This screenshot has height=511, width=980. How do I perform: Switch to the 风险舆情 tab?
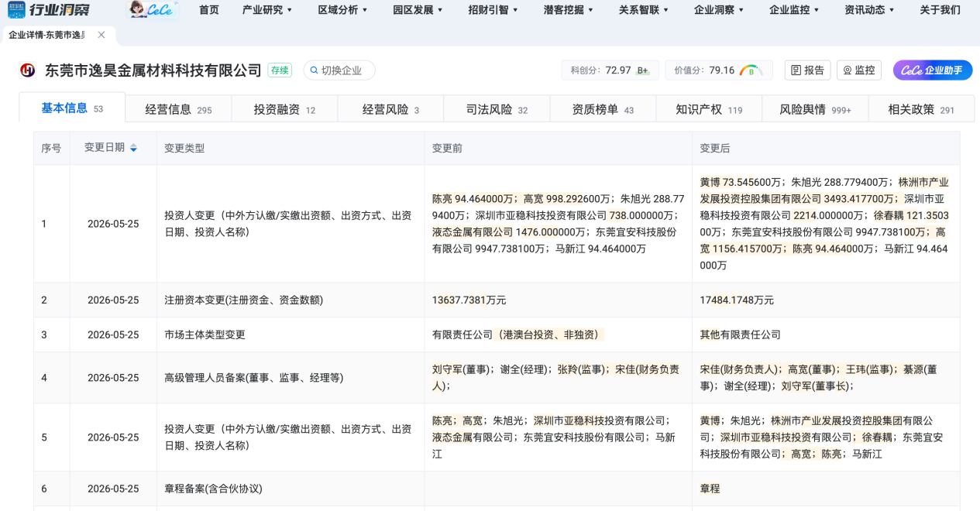pyautogui.click(x=815, y=110)
